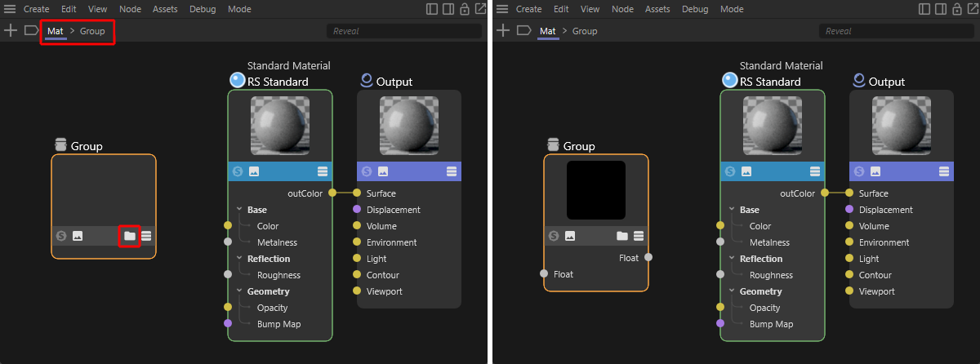Viewport: 980px width, 364px height.
Task: Toggle left side panel layout icon in right pane
Action: click(x=924, y=9)
